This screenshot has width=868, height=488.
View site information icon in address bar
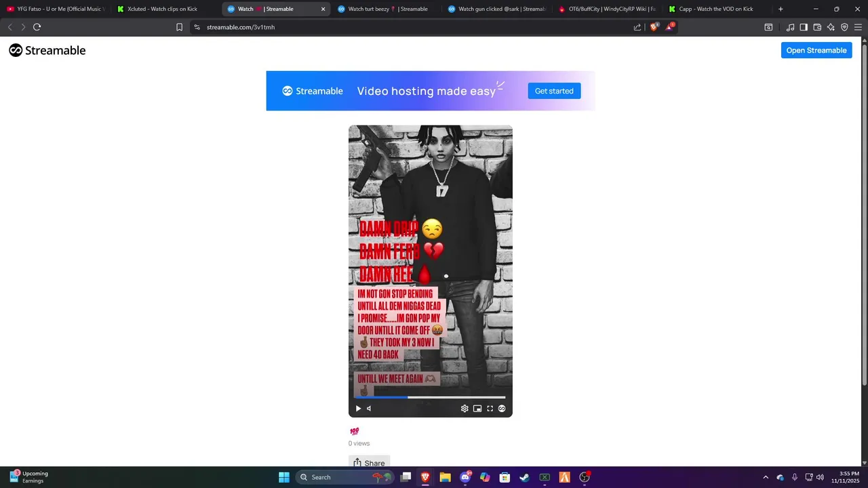pos(197,27)
